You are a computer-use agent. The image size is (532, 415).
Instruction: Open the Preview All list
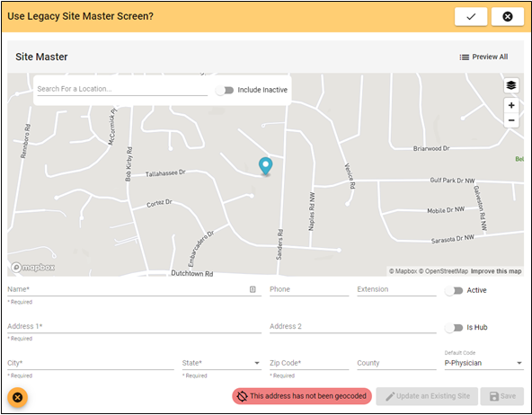[x=483, y=57]
